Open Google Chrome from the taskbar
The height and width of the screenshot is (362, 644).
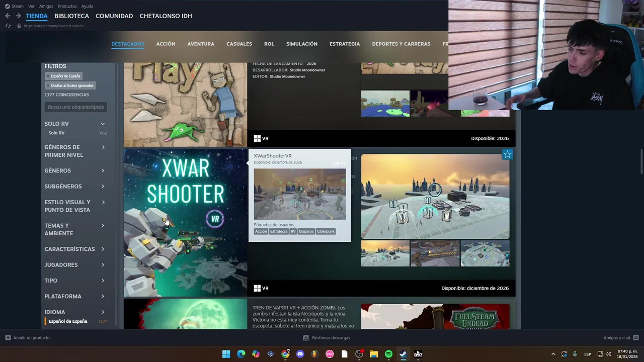point(285,354)
